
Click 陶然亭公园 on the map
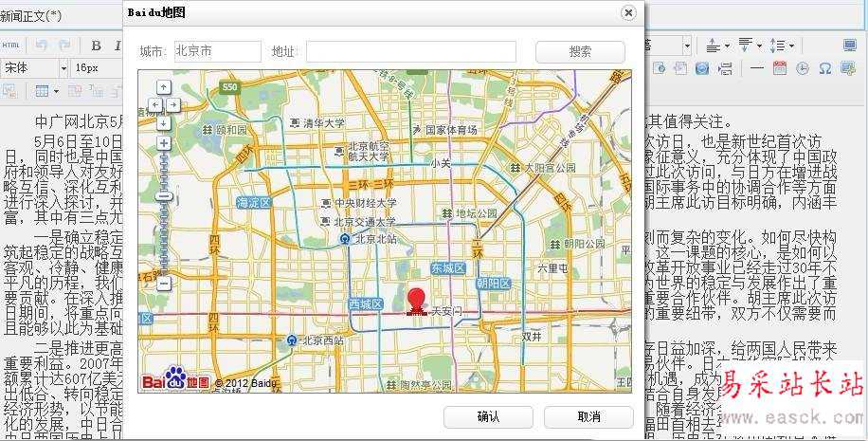tap(419, 384)
